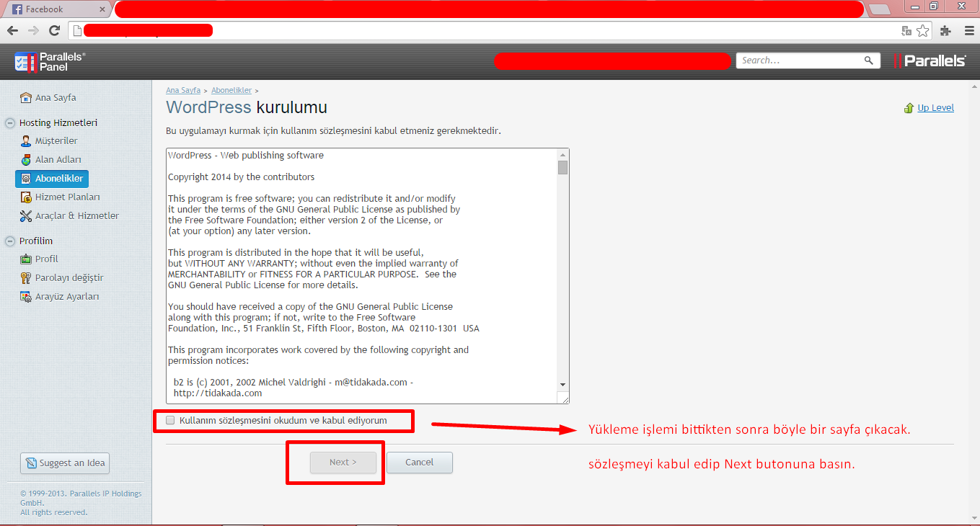Click the license textarea resize handle
Image resolution: width=980 pixels, height=526 pixels.
[x=564, y=398]
